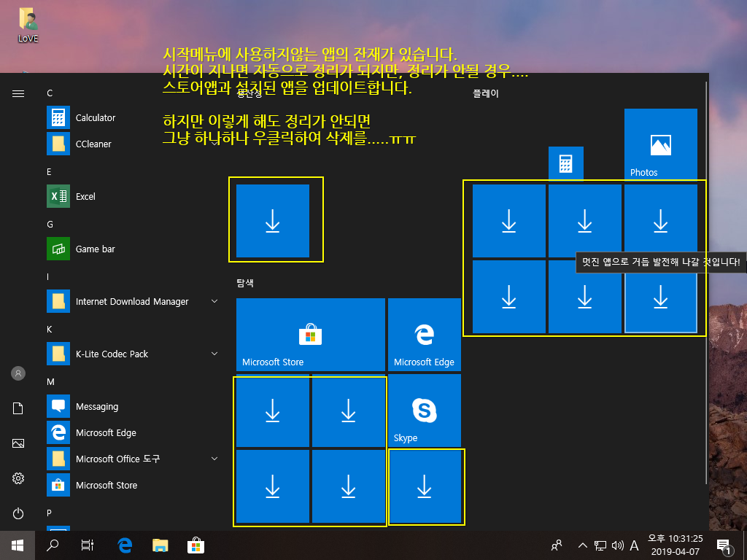Open Task View on the taskbar
Image resolution: width=747 pixels, height=560 pixels.
[x=88, y=545]
